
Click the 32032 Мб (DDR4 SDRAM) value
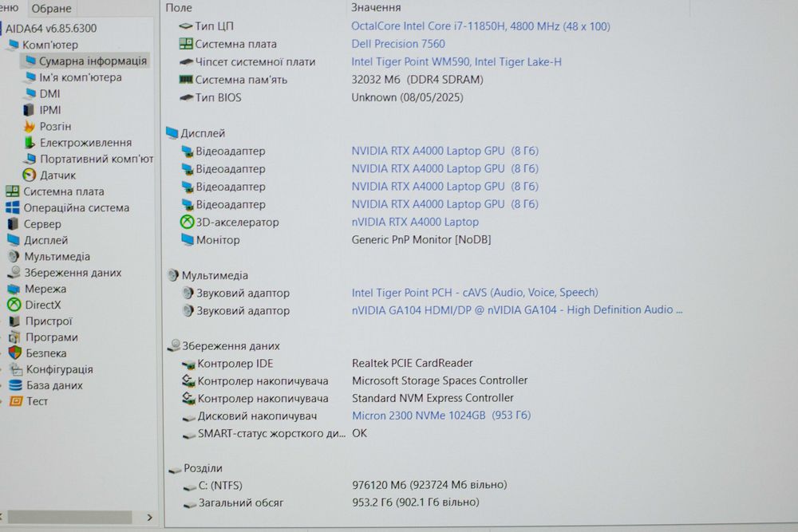pyautogui.click(x=417, y=79)
